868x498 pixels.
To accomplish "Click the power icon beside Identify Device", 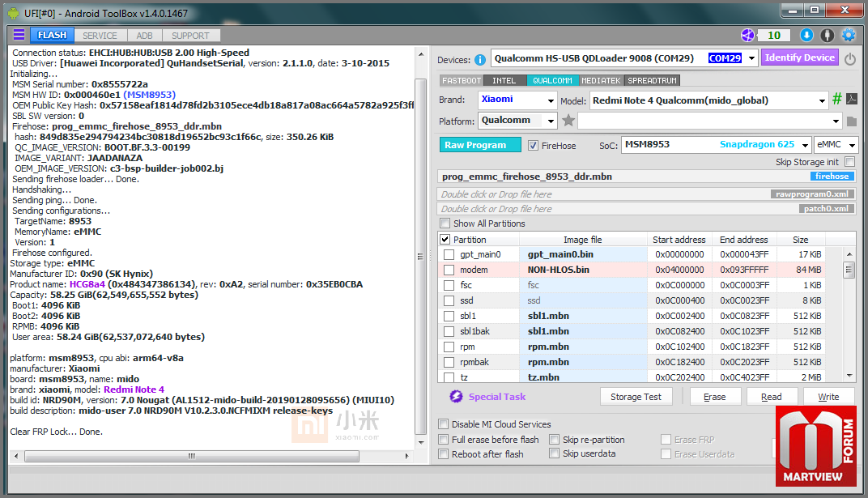I will click(850, 59).
